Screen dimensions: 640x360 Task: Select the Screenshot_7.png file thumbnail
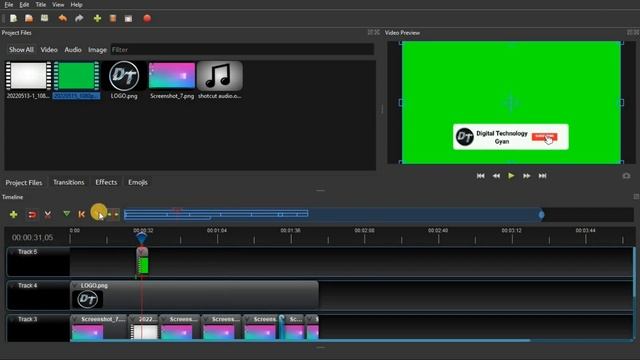[172, 76]
